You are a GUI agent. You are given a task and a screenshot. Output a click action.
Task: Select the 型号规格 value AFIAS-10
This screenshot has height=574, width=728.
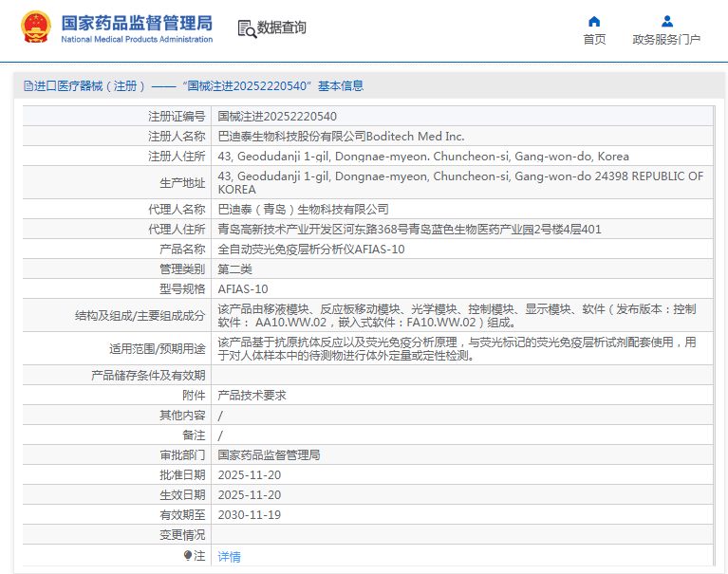(x=243, y=288)
